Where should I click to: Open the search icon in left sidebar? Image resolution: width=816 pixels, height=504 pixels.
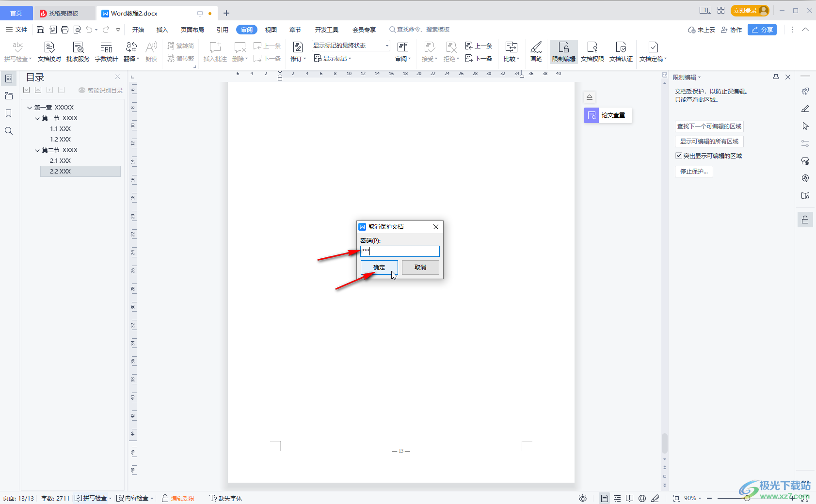(9, 131)
